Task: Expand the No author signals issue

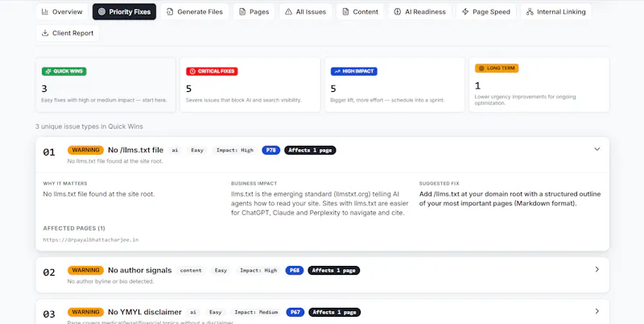Action: [597, 269]
